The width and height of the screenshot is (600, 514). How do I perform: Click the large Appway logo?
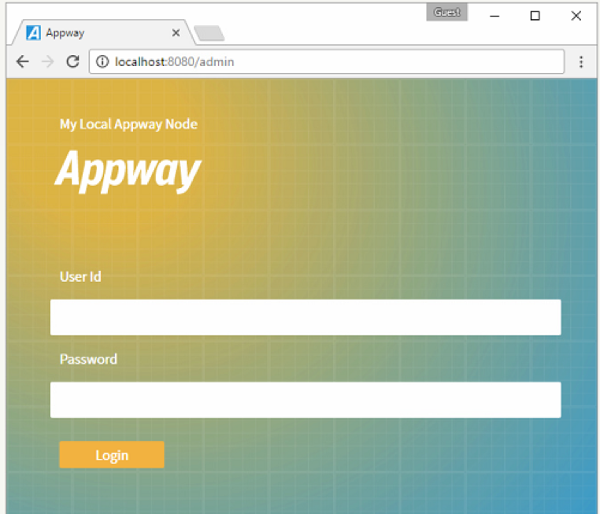128,170
